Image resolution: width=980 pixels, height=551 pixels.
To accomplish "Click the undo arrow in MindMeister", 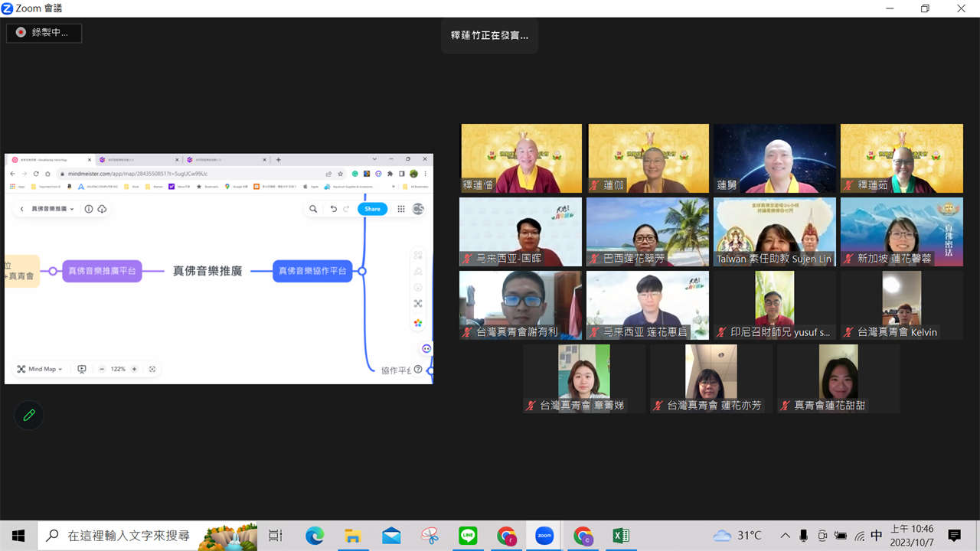I will (x=333, y=209).
